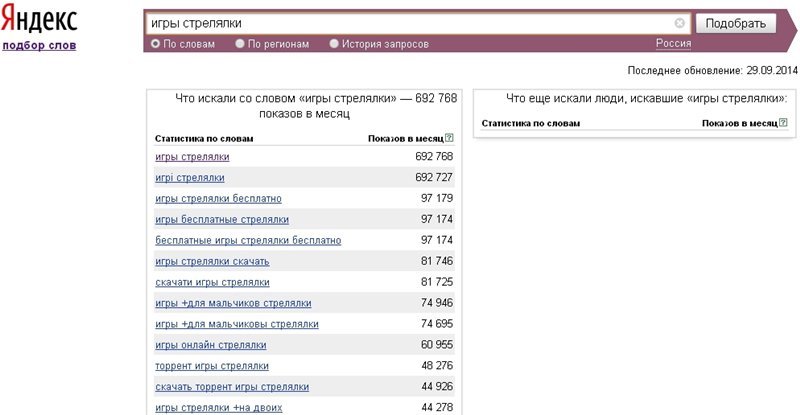Open keyword link игрі стрелялки
This screenshot has width=800, height=415.
[x=190, y=178]
